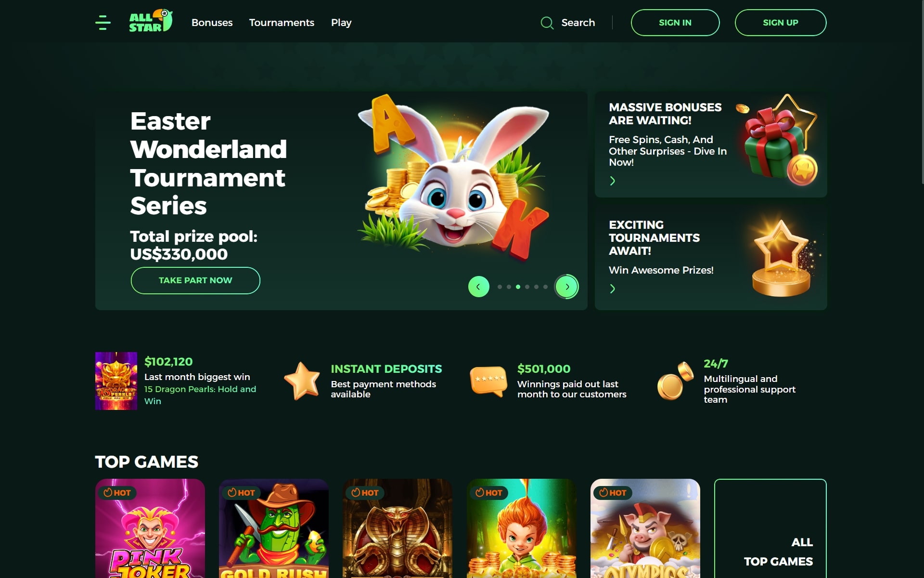The image size is (924, 578).
Task: Go to previous carousel slide
Action: [478, 287]
